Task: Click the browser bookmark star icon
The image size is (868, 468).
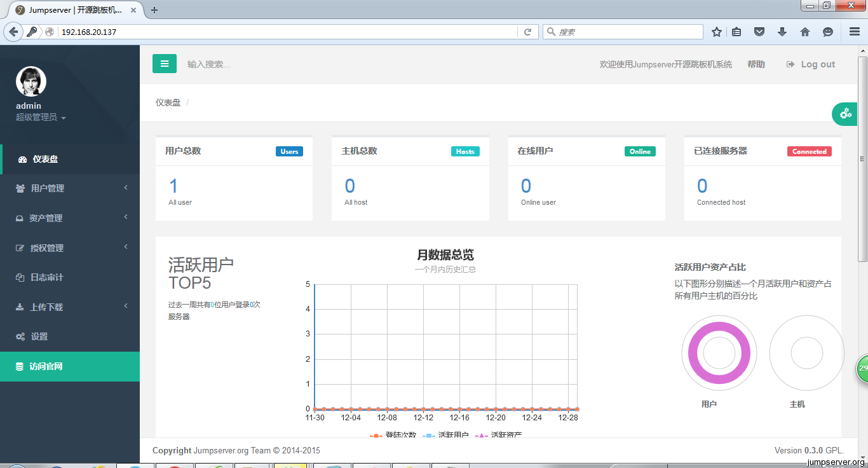Action: (x=717, y=32)
